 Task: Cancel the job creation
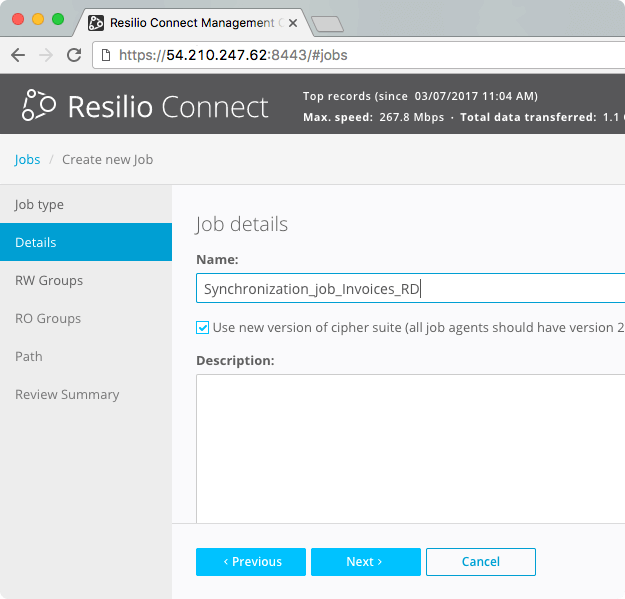tap(481, 562)
